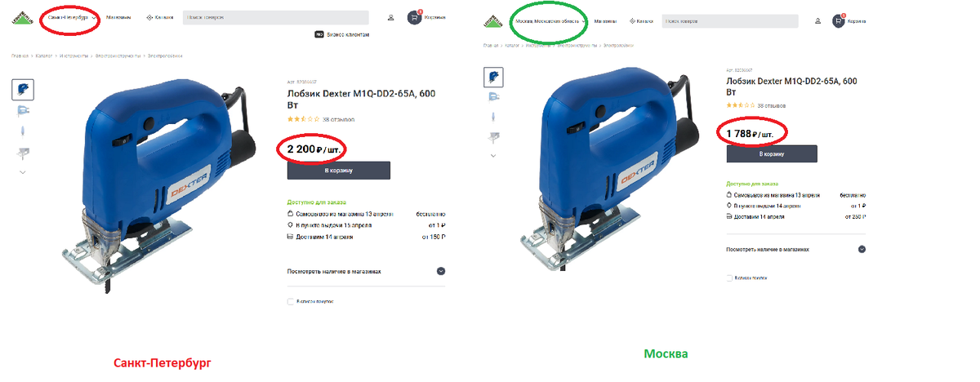Add jigsaw to cart at 2 200 ₽
Image resolution: width=980 pixels, height=382 pixels.
point(338,170)
